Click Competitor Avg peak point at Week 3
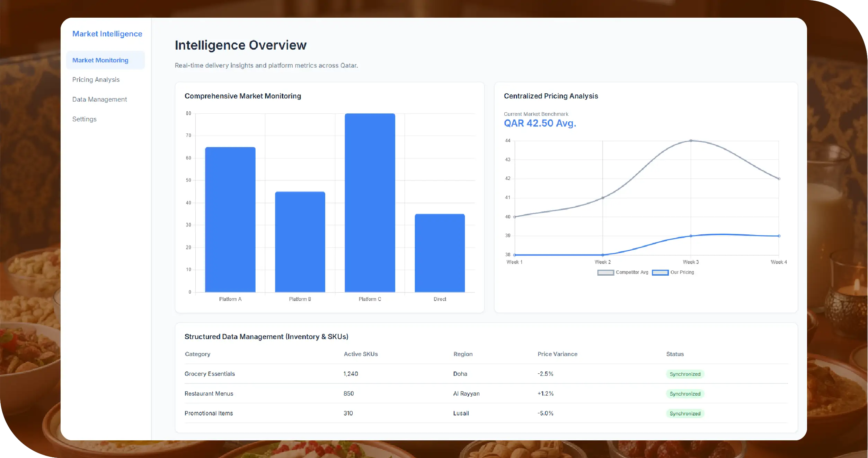 (691, 141)
